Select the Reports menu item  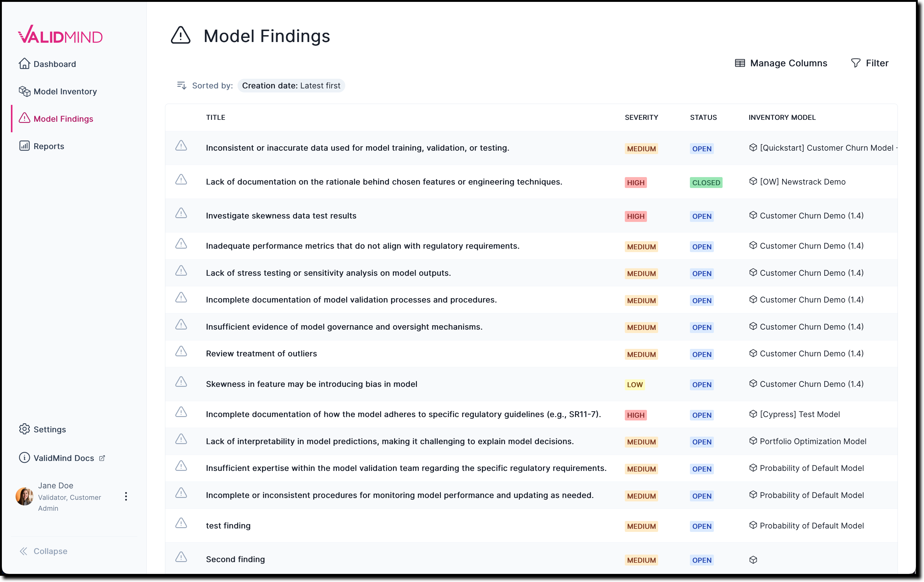coord(49,146)
